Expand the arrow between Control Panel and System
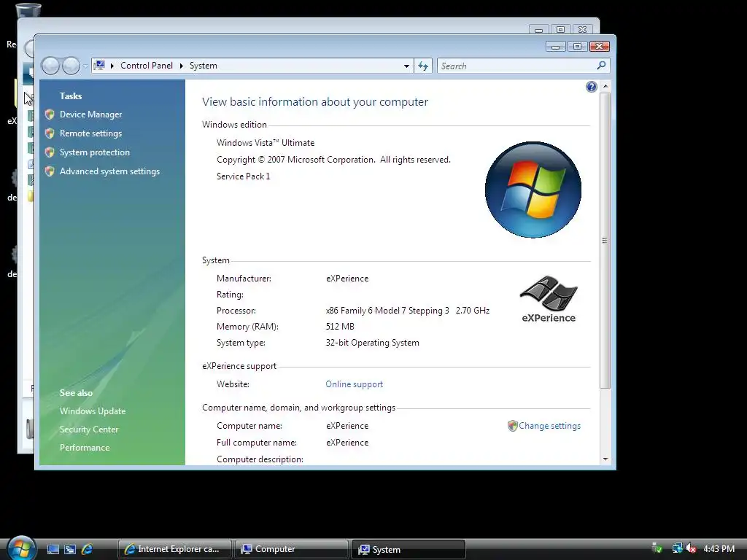This screenshot has width=747, height=560. click(x=182, y=66)
